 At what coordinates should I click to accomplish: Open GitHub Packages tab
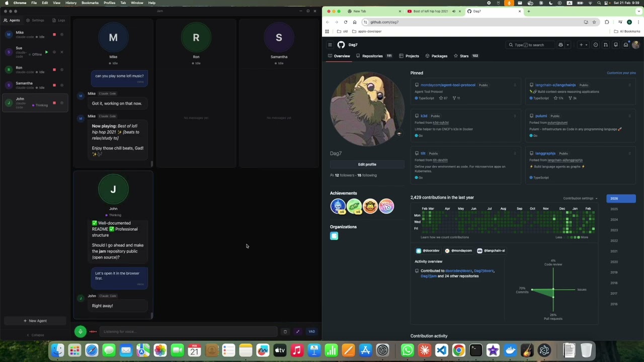pos(436,56)
